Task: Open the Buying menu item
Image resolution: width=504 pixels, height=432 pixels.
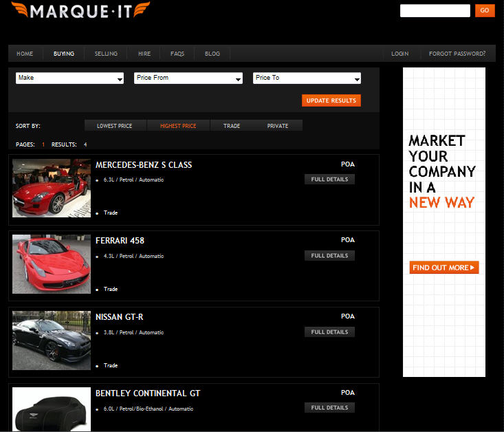Action: [64, 54]
